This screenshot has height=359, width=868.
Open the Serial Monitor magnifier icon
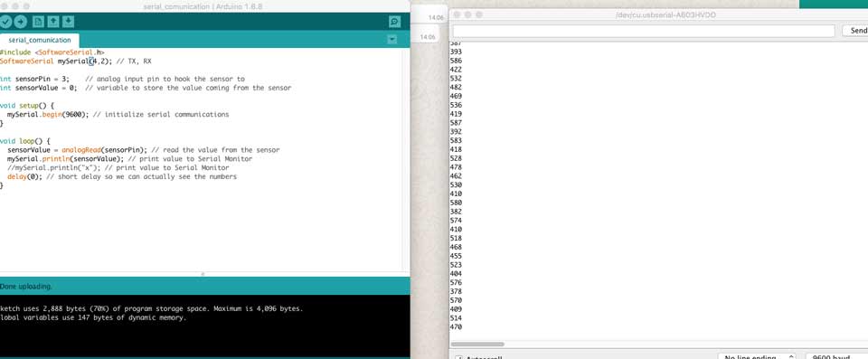point(395,22)
